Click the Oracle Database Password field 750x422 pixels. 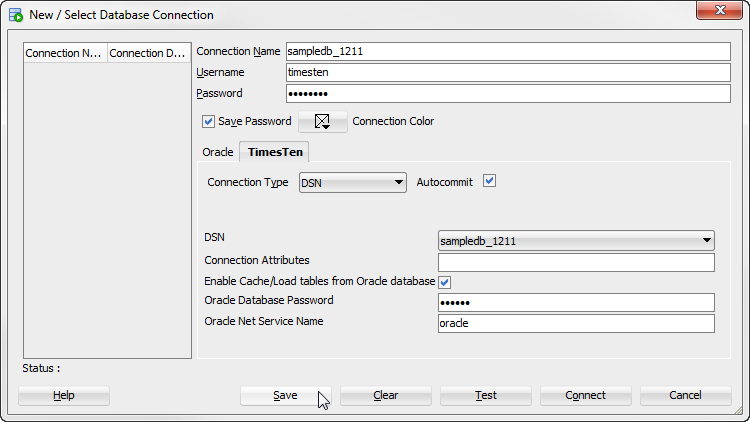click(576, 302)
